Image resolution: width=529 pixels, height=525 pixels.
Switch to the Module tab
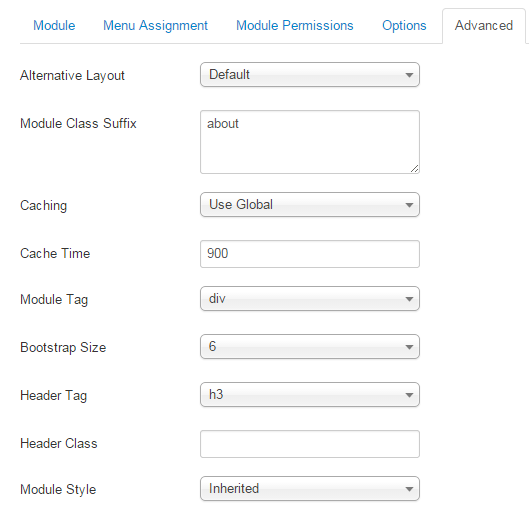point(54,26)
